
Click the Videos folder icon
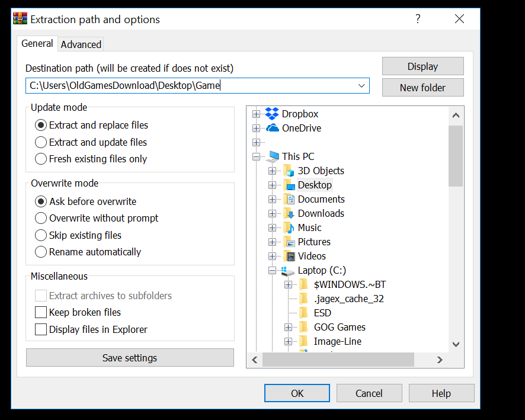289,256
